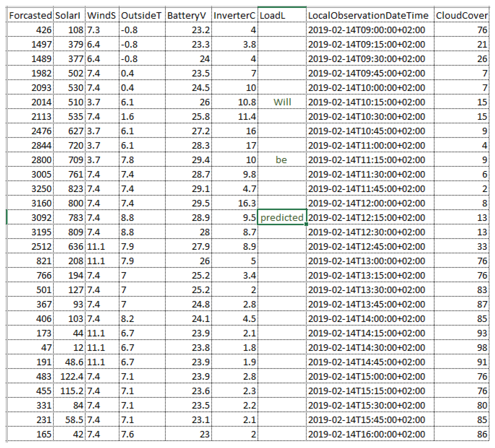Click the WindS header cell
Image resolution: width=495 pixels, height=448 pixels.
coord(102,16)
